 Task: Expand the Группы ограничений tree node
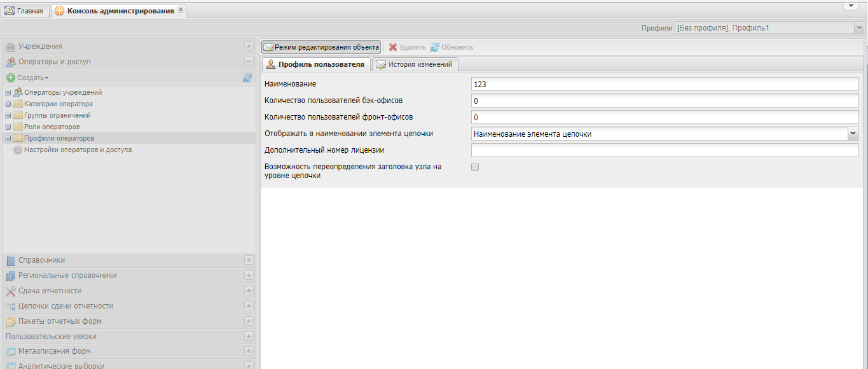pos(8,116)
